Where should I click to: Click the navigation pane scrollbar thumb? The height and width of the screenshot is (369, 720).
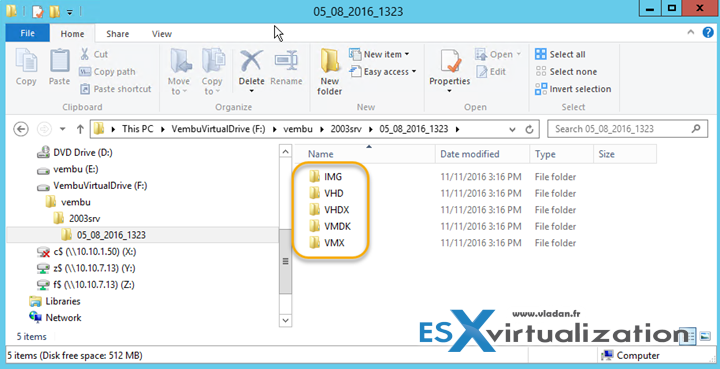pyautogui.click(x=286, y=261)
